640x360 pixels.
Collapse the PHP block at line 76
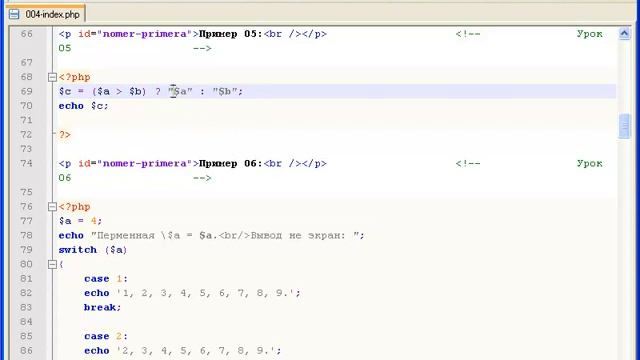[52, 207]
